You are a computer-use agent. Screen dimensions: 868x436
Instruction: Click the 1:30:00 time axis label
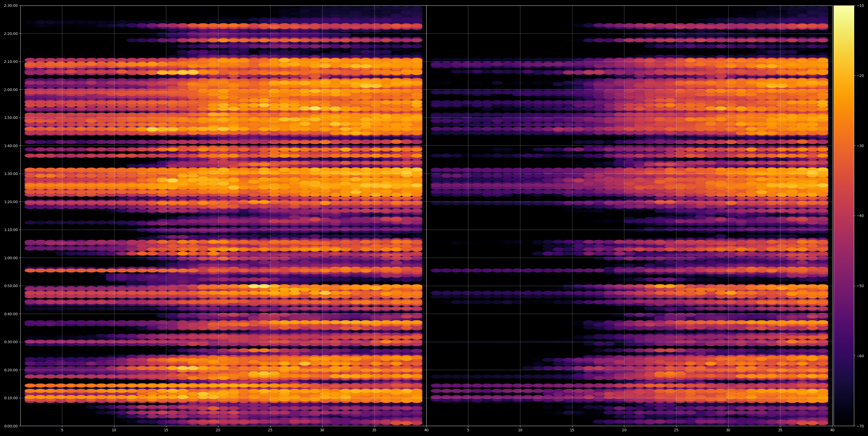(x=11, y=174)
